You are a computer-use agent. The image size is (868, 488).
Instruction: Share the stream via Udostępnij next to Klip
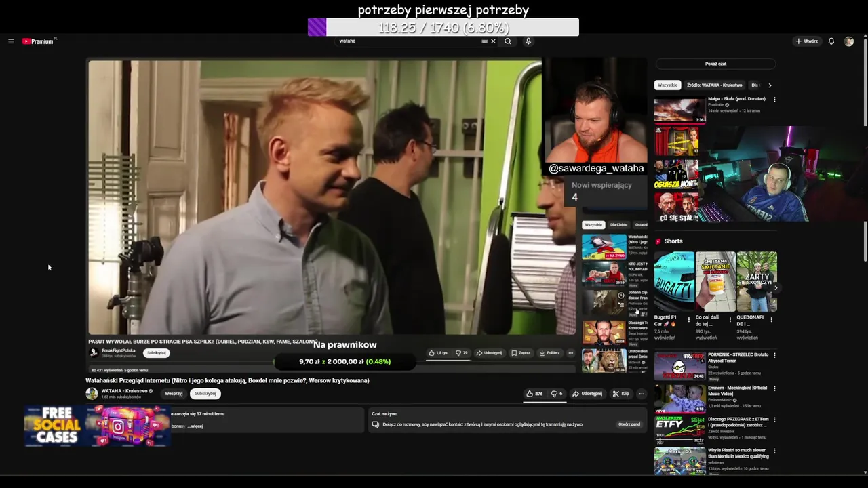587,394
